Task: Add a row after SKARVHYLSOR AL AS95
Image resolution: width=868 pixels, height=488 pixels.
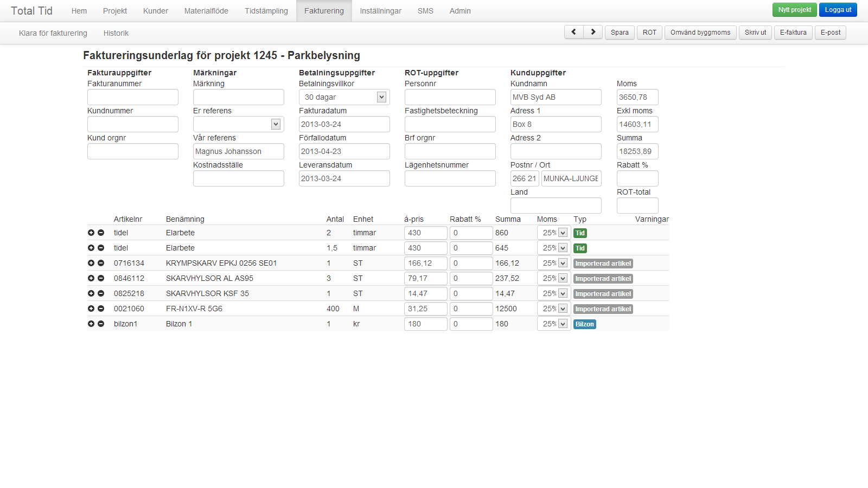Action: click(91, 278)
